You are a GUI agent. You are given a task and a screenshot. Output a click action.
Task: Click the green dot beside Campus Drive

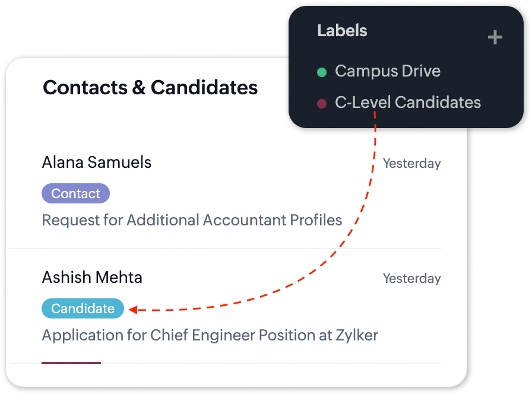pyautogui.click(x=322, y=72)
